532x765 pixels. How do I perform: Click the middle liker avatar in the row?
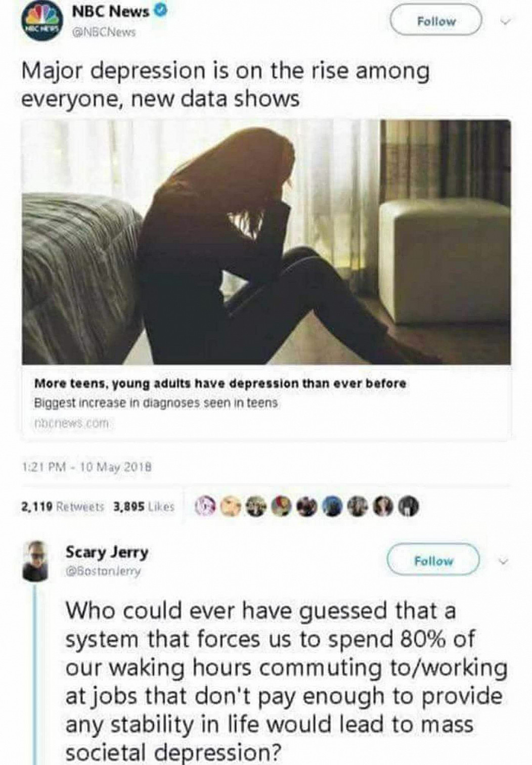pos(306,506)
